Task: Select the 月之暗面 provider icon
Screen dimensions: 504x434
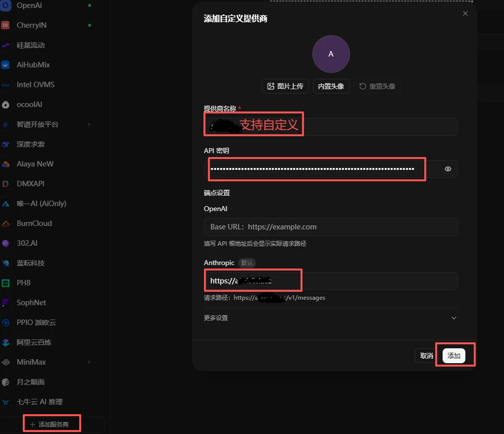Action: [5, 382]
